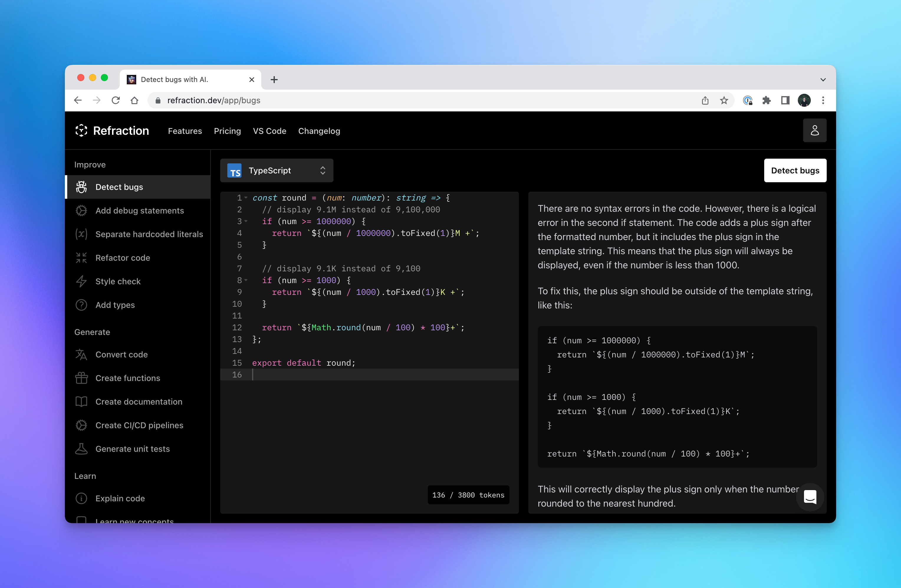Image resolution: width=901 pixels, height=588 pixels.
Task: Select Create functions in sidebar
Action: pyautogui.click(x=138, y=378)
